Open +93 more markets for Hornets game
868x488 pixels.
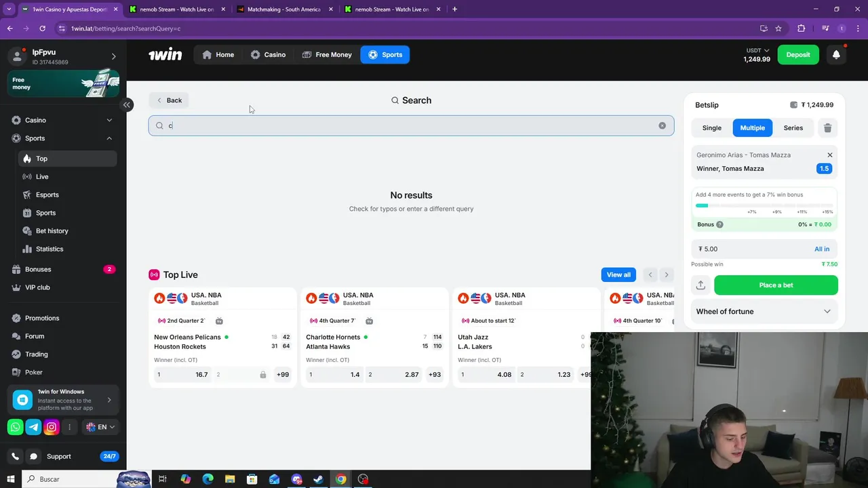pos(435,375)
